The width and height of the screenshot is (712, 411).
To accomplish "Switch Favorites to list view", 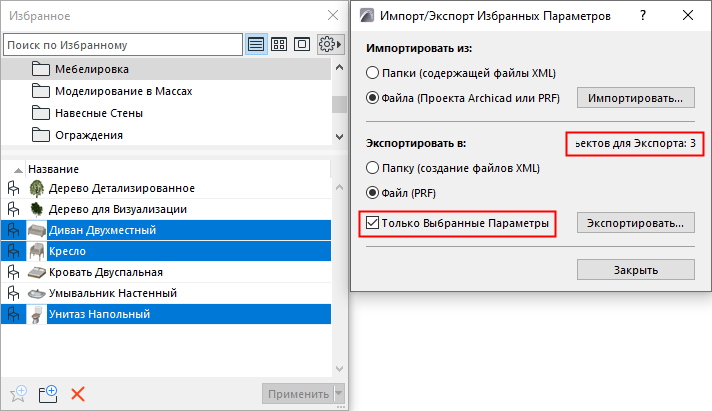I will [x=257, y=45].
